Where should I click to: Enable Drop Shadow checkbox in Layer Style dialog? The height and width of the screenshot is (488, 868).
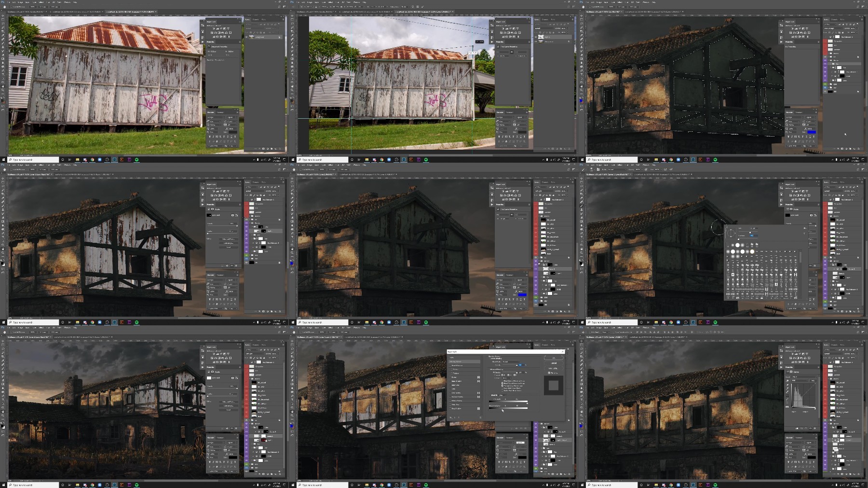[x=450, y=408]
